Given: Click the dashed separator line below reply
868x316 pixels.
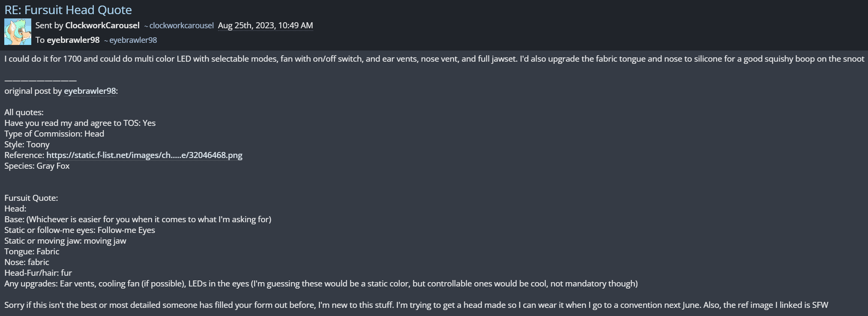Looking at the screenshot, I should tap(40, 80).
